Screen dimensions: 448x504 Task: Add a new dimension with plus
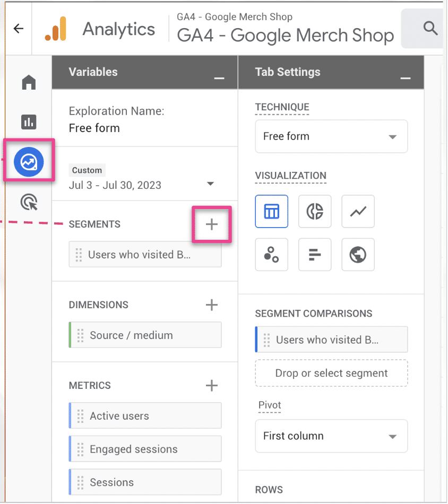212,305
